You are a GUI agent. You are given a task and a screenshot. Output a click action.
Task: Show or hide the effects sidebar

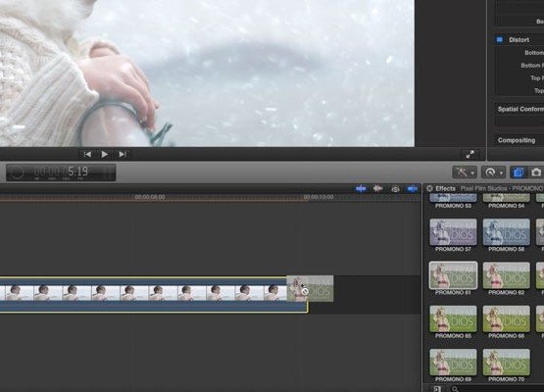point(437,389)
